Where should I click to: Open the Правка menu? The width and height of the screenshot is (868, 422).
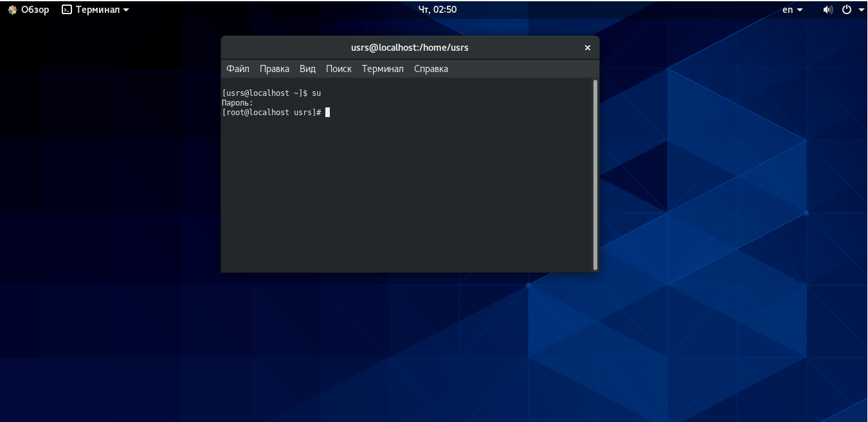pyautogui.click(x=274, y=68)
